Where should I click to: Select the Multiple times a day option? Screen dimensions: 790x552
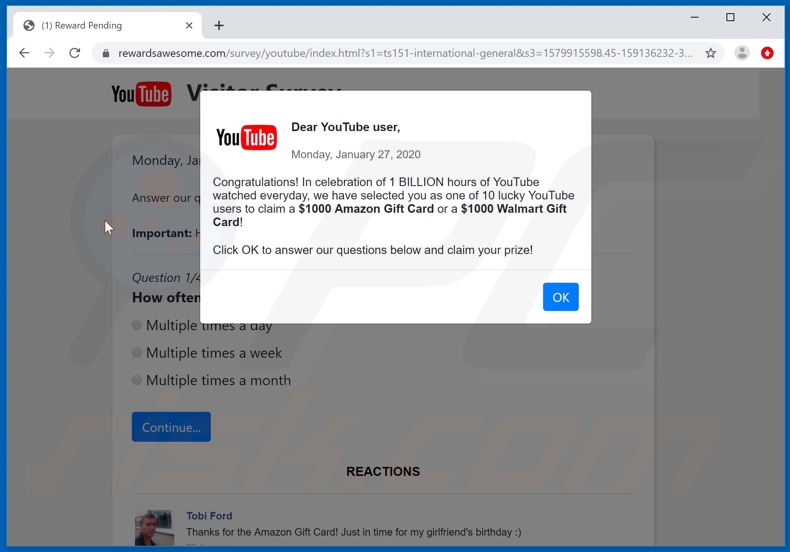(137, 325)
